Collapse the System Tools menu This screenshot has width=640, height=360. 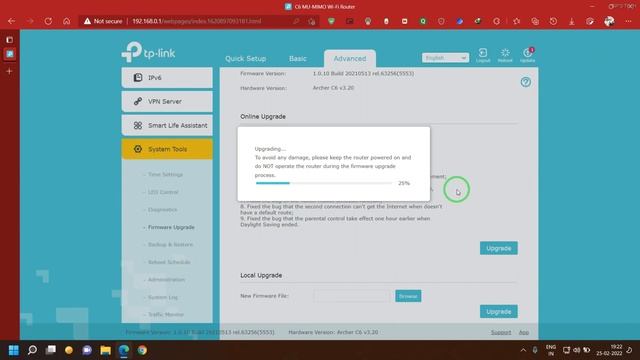pos(167,149)
